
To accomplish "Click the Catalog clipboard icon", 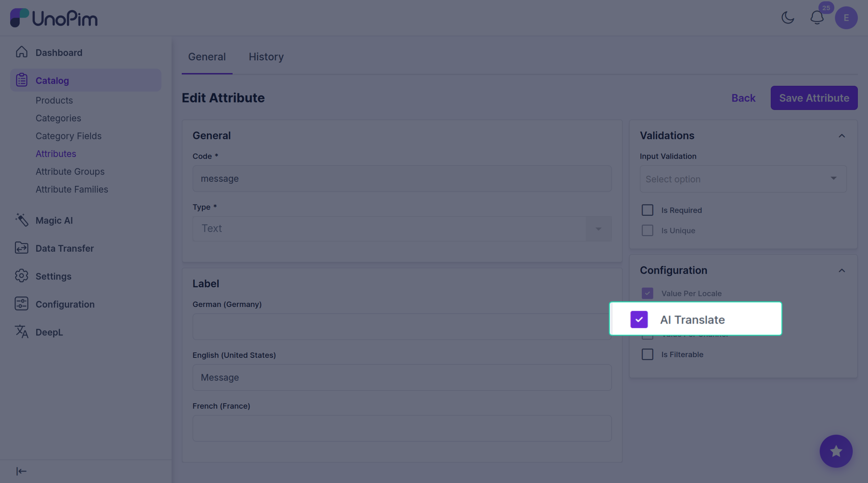I will pyautogui.click(x=22, y=80).
